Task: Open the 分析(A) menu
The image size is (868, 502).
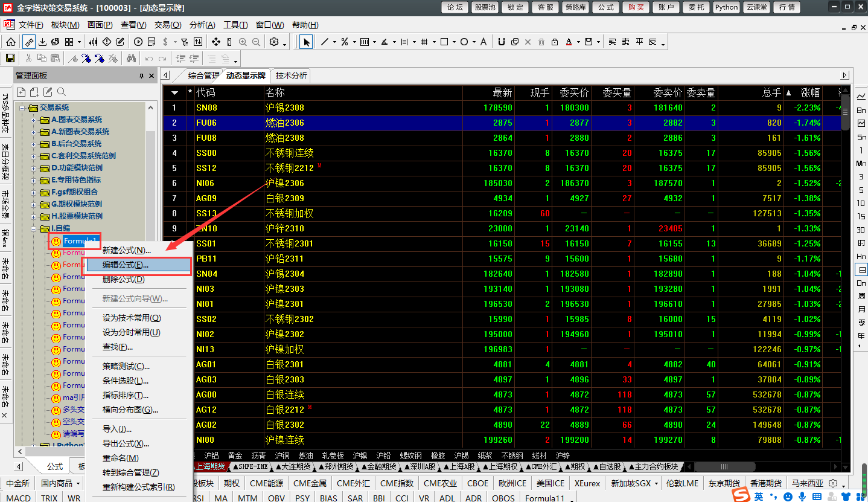Action: point(202,25)
